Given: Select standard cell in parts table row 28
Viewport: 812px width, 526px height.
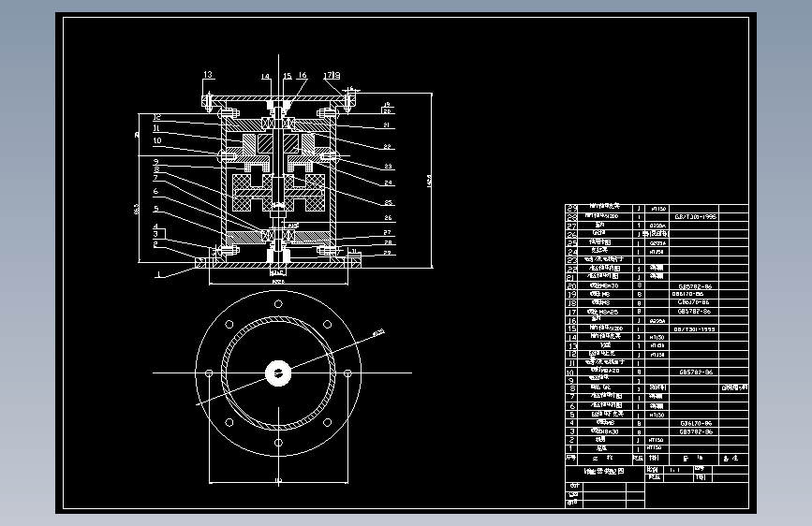Looking at the screenshot, I should coord(696,217).
